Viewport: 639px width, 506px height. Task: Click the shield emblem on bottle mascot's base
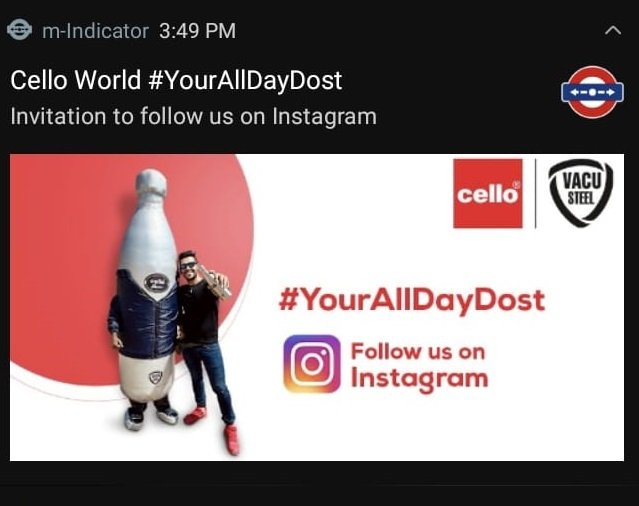(155, 378)
